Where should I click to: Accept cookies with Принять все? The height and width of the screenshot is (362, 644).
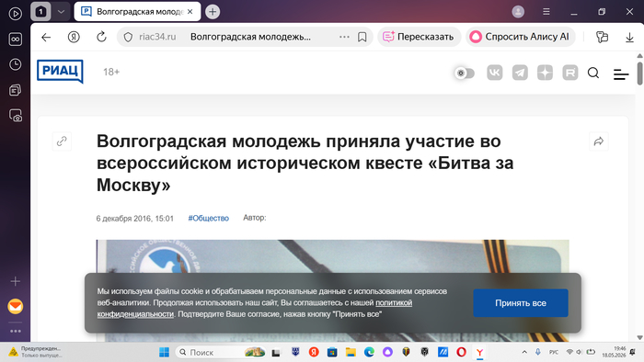pyautogui.click(x=521, y=303)
